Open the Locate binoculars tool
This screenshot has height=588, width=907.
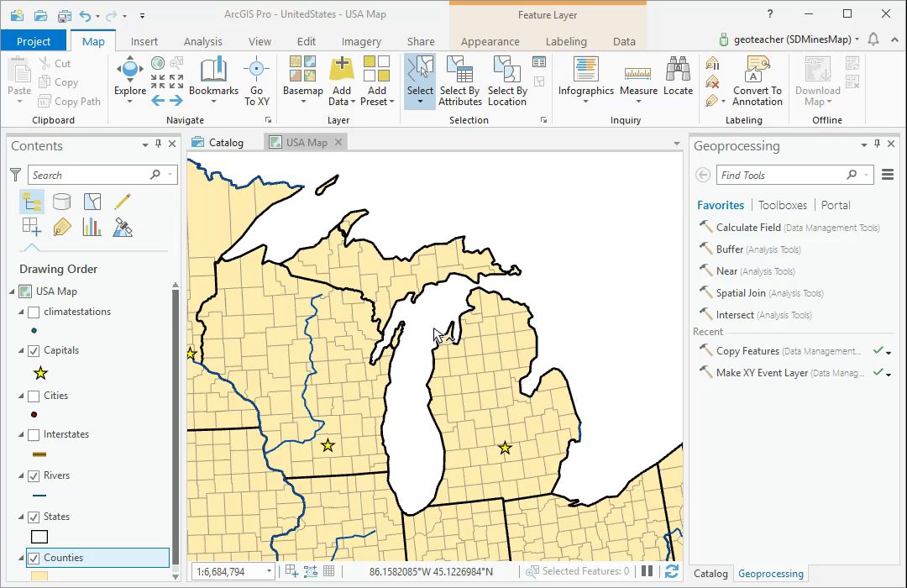pyautogui.click(x=678, y=76)
